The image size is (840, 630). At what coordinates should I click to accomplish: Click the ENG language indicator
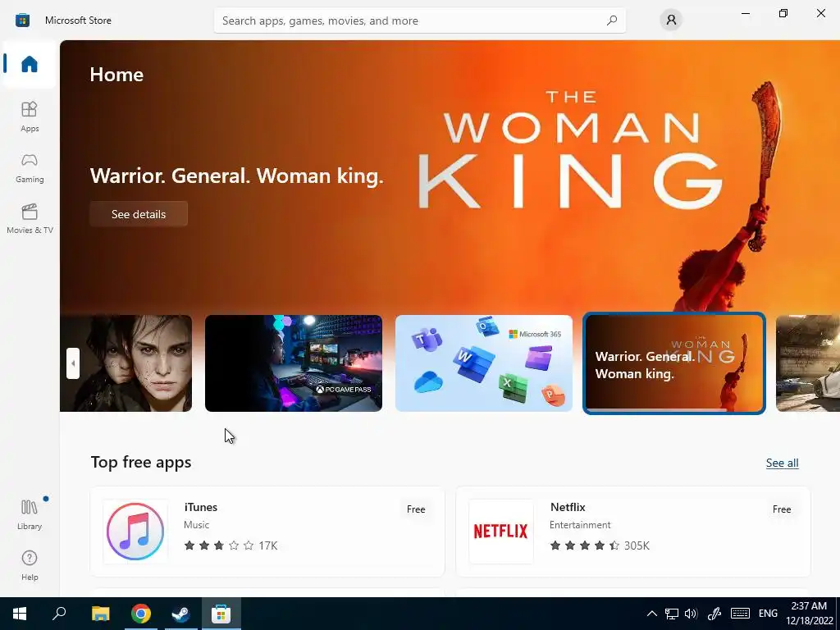click(768, 614)
